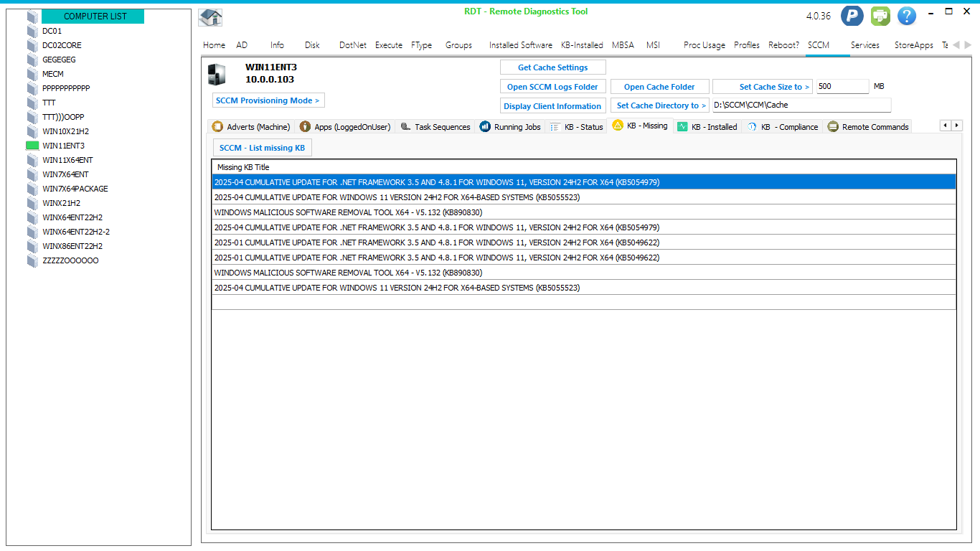Click the Remote Commands tab icon
Image resolution: width=980 pixels, height=551 pixels.
(833, 126)
